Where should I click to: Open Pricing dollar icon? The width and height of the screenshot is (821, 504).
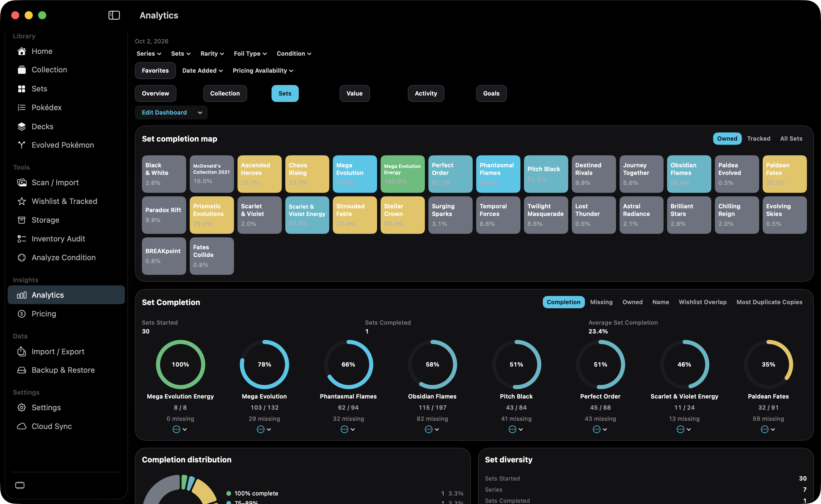(22, 314)
